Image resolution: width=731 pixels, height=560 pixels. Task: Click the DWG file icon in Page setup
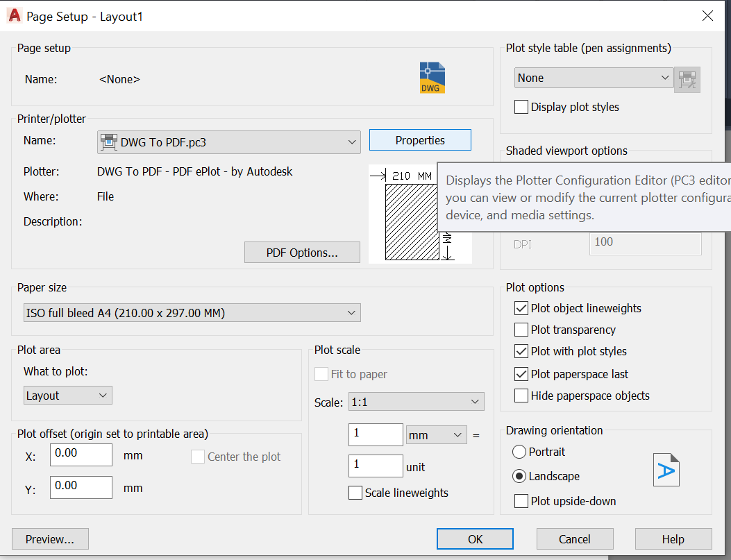click(432, 78)
